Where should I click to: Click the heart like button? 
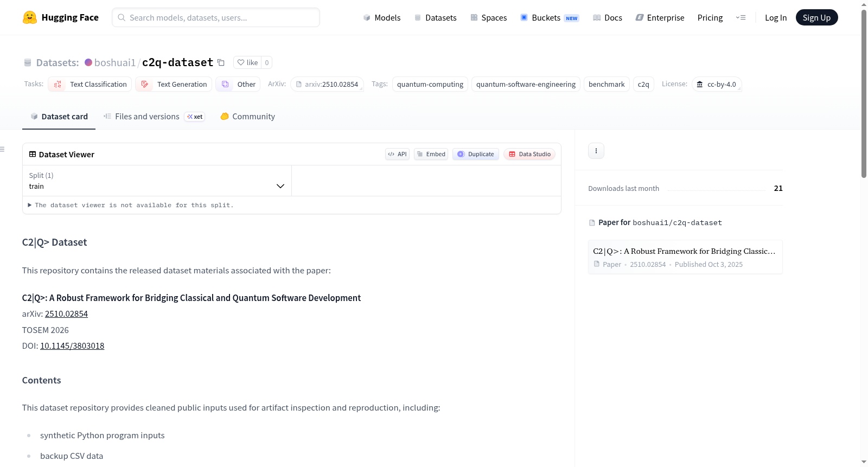click(247, 62)
